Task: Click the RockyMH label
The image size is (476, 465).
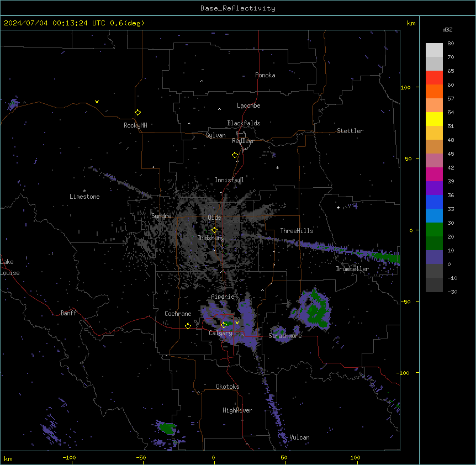Action: tap(135, 125)
